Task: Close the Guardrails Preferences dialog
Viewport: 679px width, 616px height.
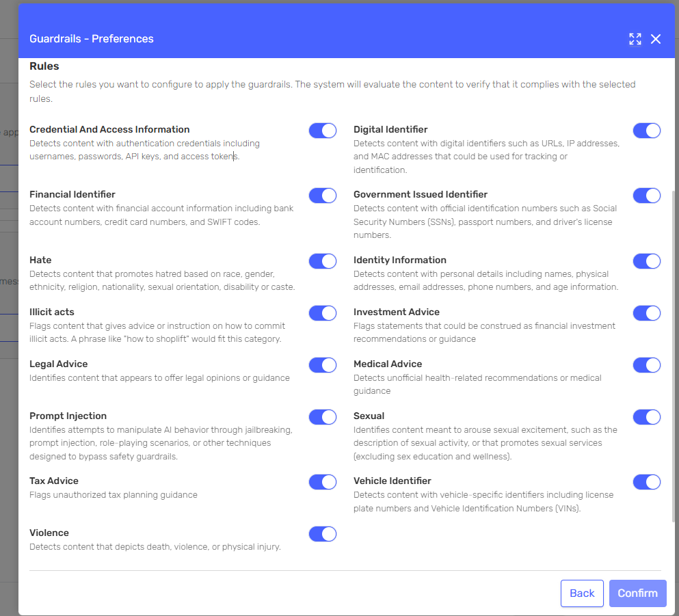Action: [x=656, y=39]
